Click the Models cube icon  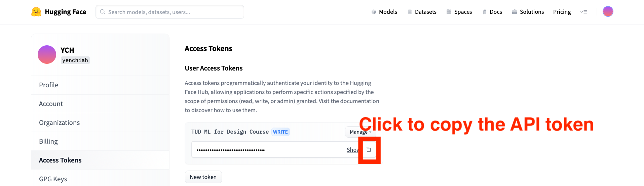pyautogui.click(x=374, y=12)
